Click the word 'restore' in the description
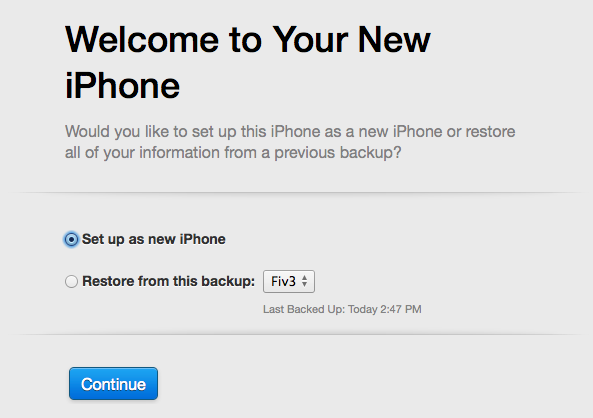 (x=490, y=132)
